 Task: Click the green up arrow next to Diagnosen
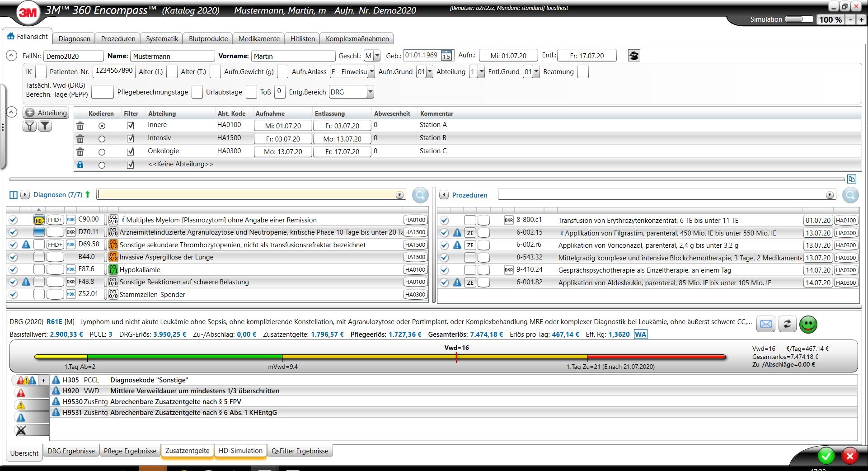point(88,194)
